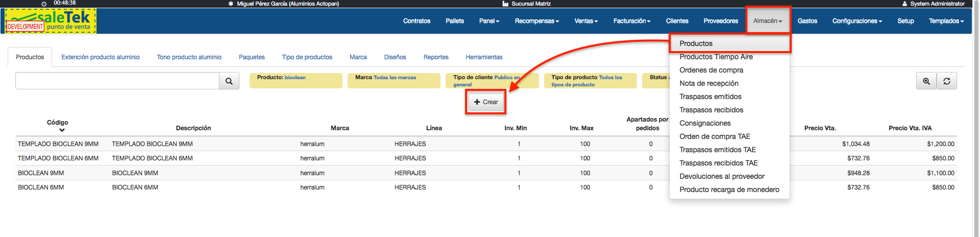Click the refresh arrows icon button
This screenshot has height=237, width=980.
pos(946,81)
